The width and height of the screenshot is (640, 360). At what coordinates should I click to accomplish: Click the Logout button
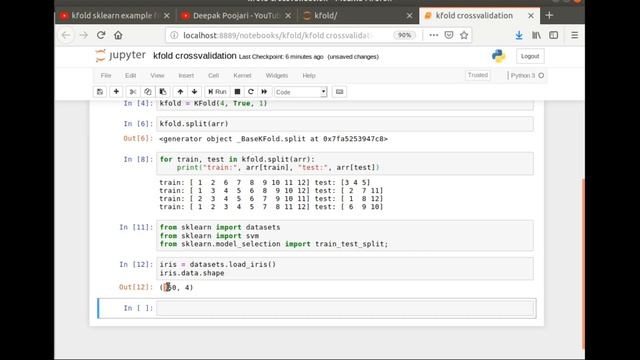click(530, 56)
